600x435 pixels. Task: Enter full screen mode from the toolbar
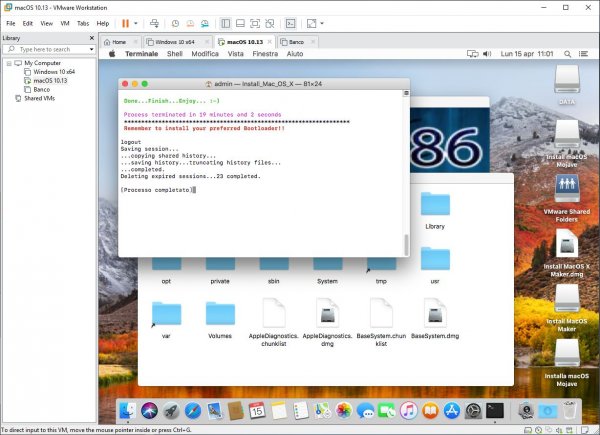tap(255, 23)
